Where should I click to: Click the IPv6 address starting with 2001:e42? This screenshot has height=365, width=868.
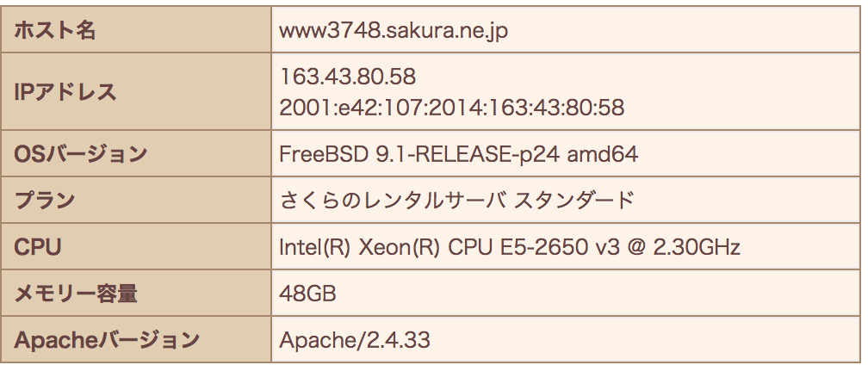pos(452,108)
